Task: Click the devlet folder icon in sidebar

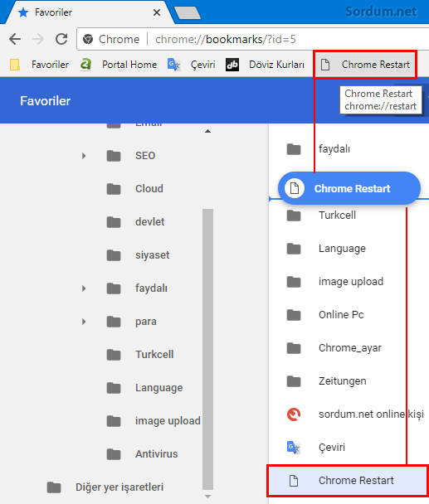Action: tap(114, 222)
